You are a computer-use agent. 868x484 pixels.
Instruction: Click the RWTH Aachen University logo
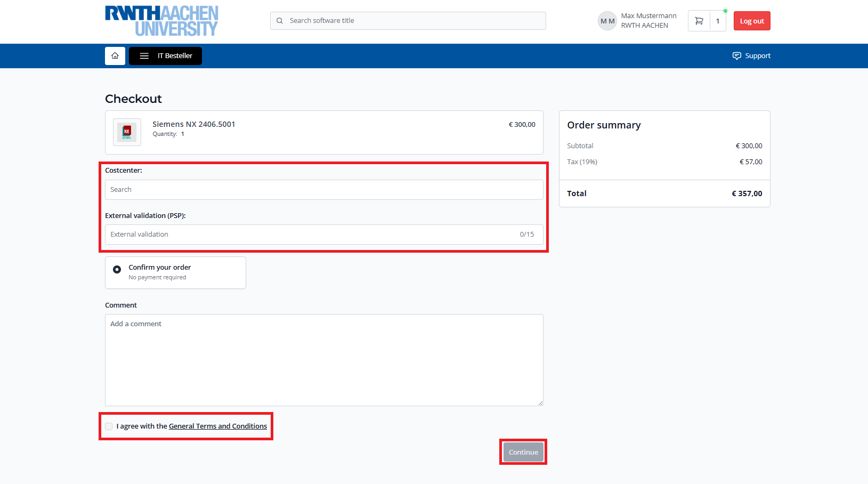point(161,21)
